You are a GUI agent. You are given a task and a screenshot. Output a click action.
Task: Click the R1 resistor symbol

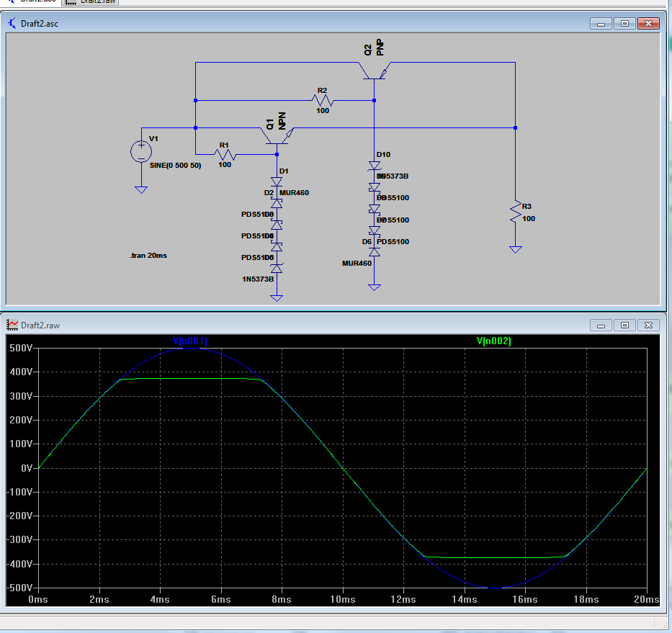[225, 154]
